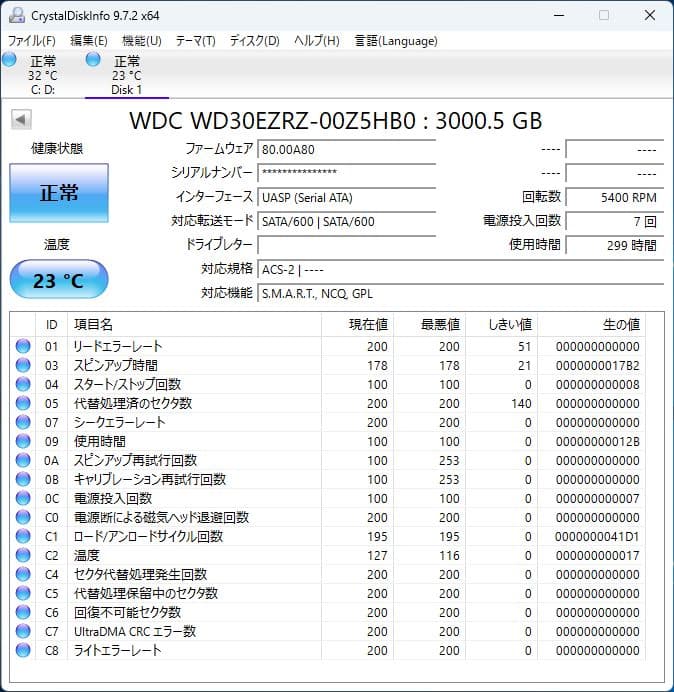
Task: Select raw value 0000000017B2 in スピンアップ時間 row
Action: point(598,365)
